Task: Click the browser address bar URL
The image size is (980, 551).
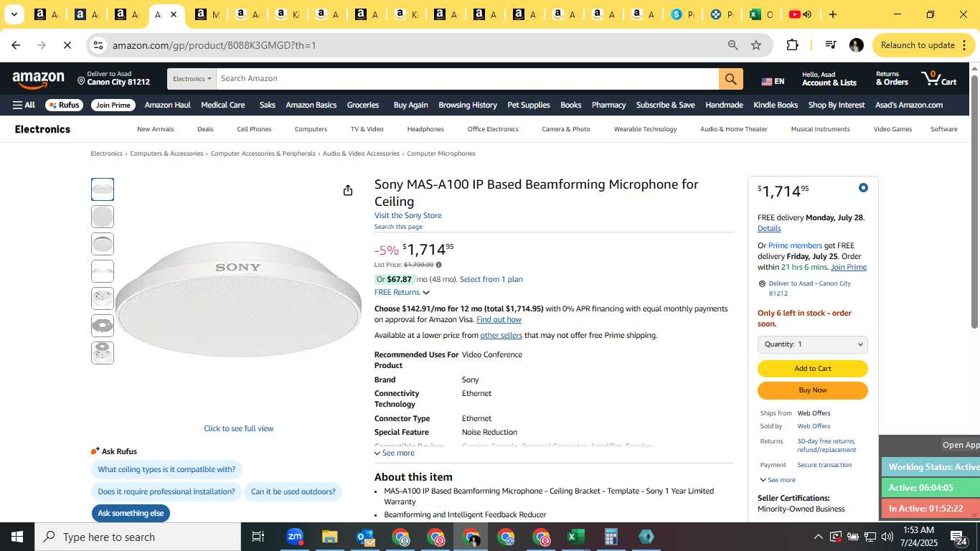Action: point(214,45)
